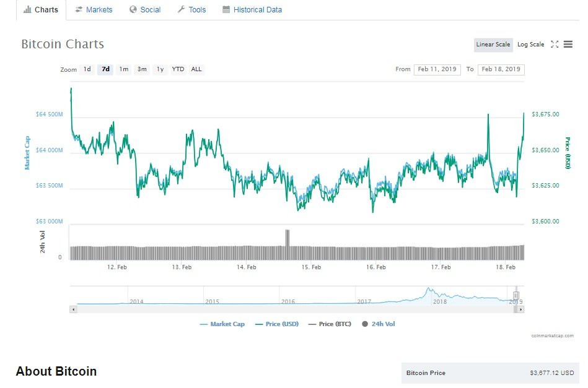Go to the Tools tab

[x=191, y=10]
